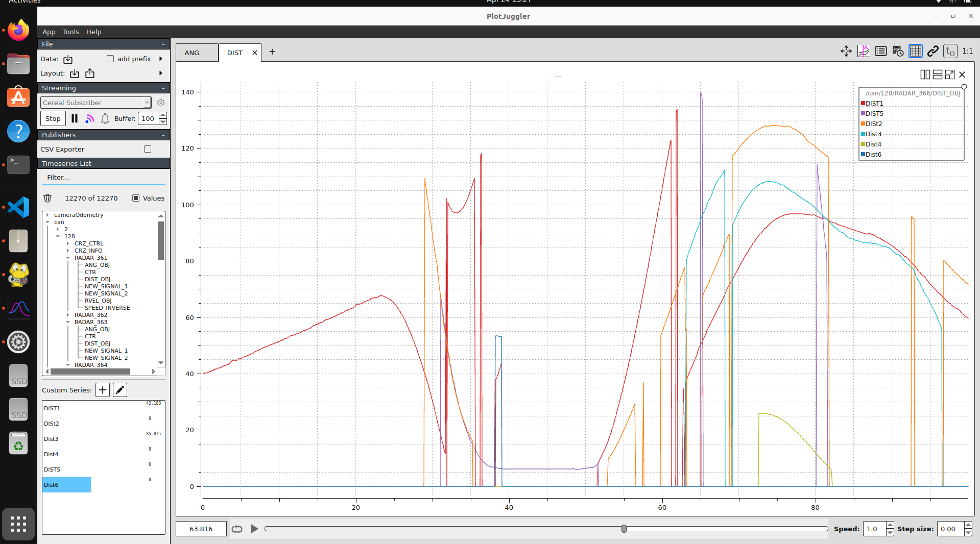The image size is (980, 544).
Task: Remove time offset with t0 icon
Action: (x=949, y=51)
